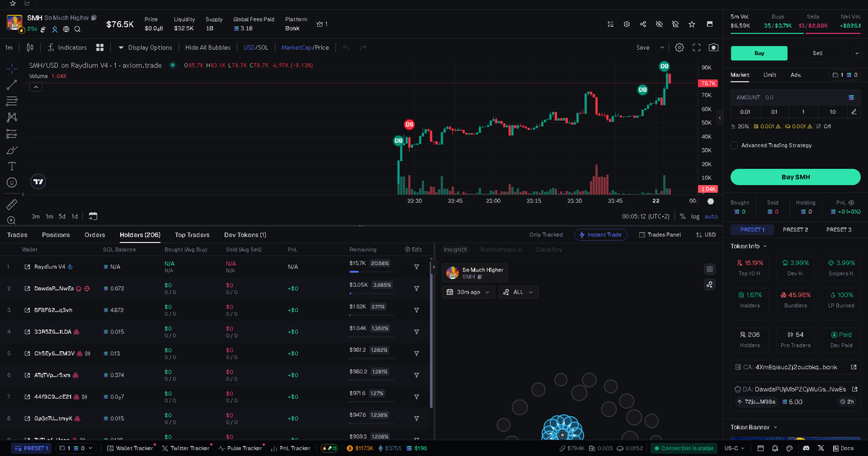Toggle Hide All Bubbles on chart

click(208, 48)
